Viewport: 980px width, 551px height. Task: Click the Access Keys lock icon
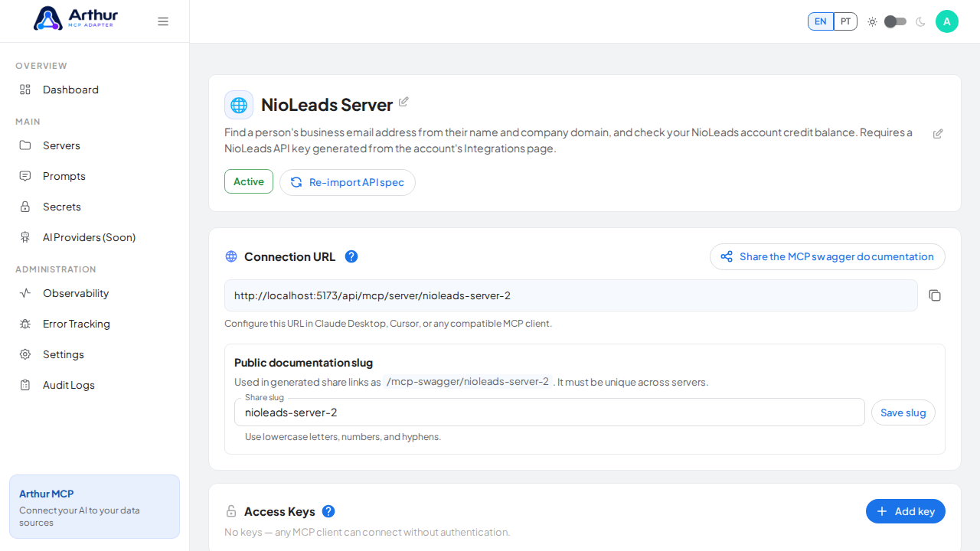click(231, 511)
